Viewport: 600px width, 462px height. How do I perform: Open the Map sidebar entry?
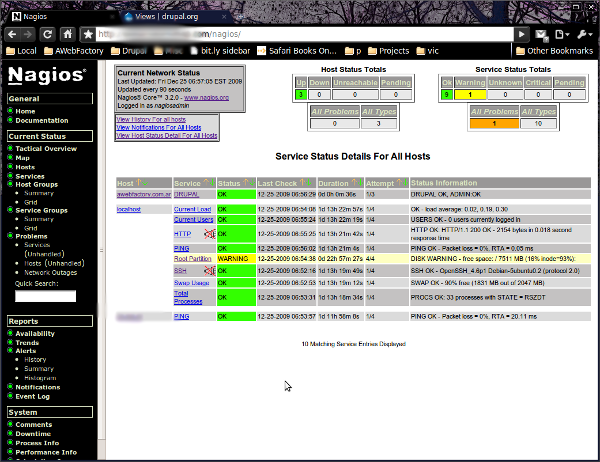pyautogui.click(x=22, y=158)
